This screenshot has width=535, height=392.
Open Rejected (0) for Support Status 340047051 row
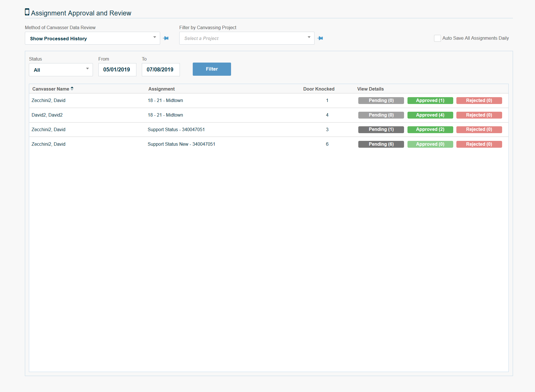tap(479, 130)
